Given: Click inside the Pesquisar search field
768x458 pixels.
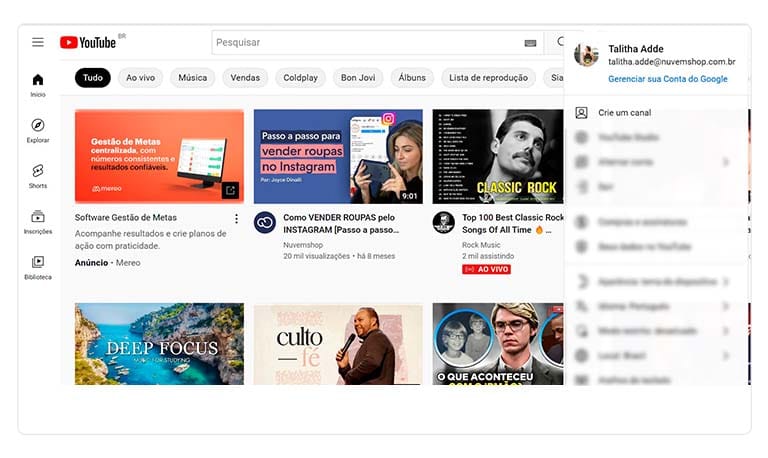Looking at the screenshot, I should click(x=365, y=43).
